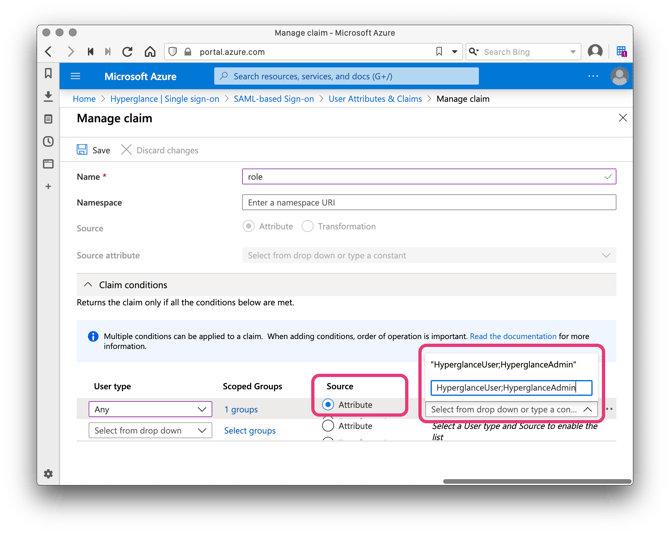
Task: Click the portal.azure.com address field
Action: pyautogui.click(x=314, y=52)
